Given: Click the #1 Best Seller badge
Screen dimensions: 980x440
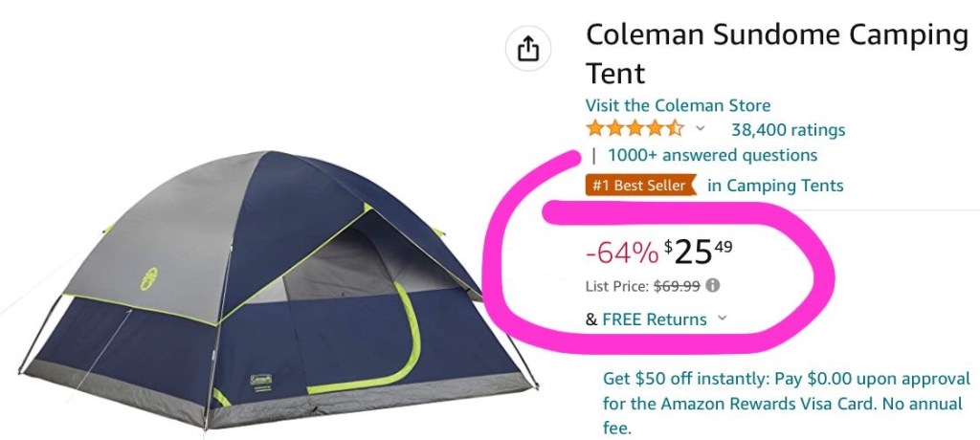Looking at the screenshot, I should 637,185.
